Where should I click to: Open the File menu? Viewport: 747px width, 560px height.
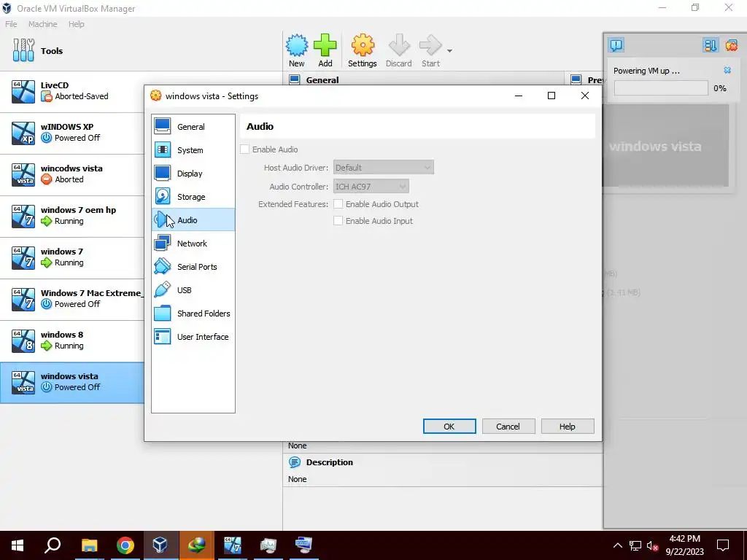pyautogui.click(x=11, y=24)
